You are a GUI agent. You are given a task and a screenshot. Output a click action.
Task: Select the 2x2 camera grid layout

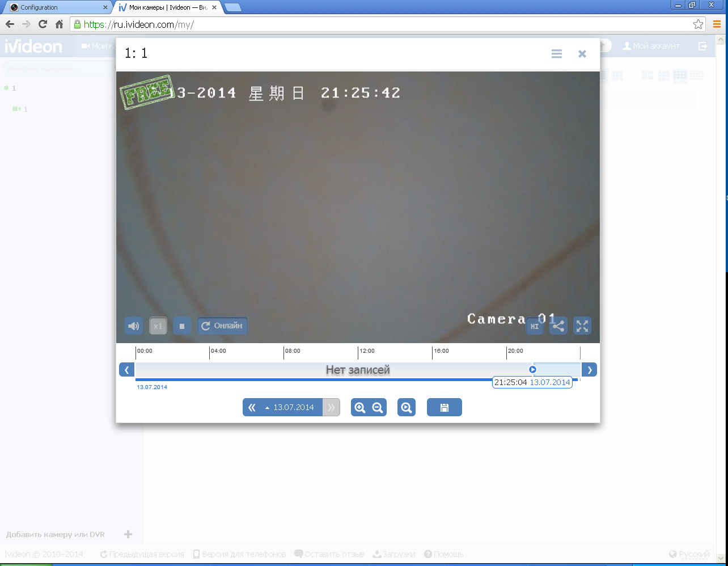click(x=647, y=75)
